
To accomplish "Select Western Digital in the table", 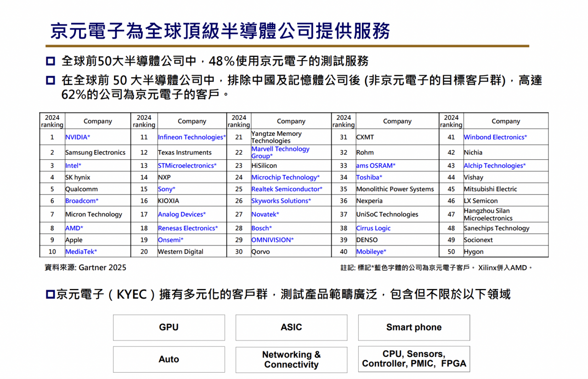I will click(192, 251).
